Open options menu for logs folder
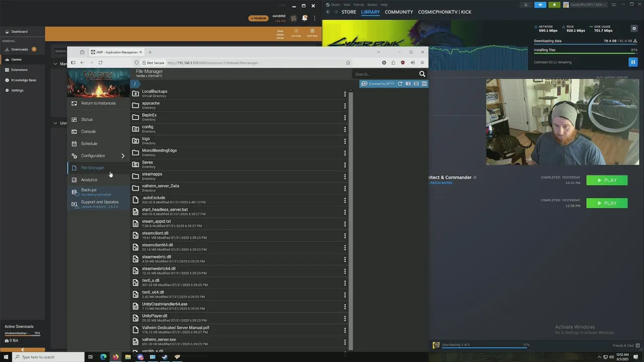Image resolution: width=644 pixels, height=362 pixels. click(345, 141)
